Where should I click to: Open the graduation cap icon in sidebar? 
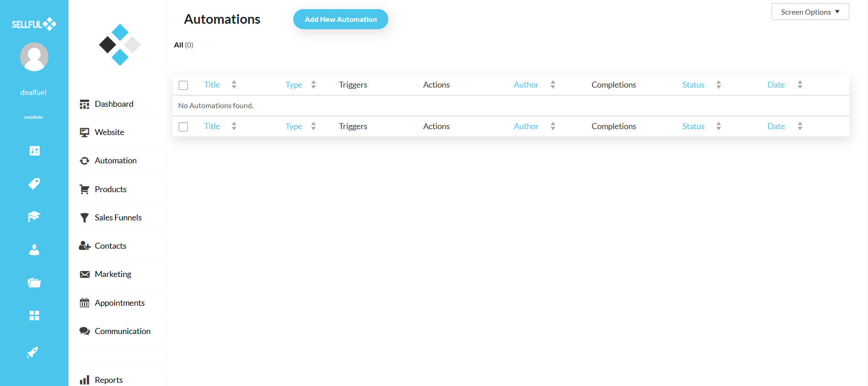(34, 216)
